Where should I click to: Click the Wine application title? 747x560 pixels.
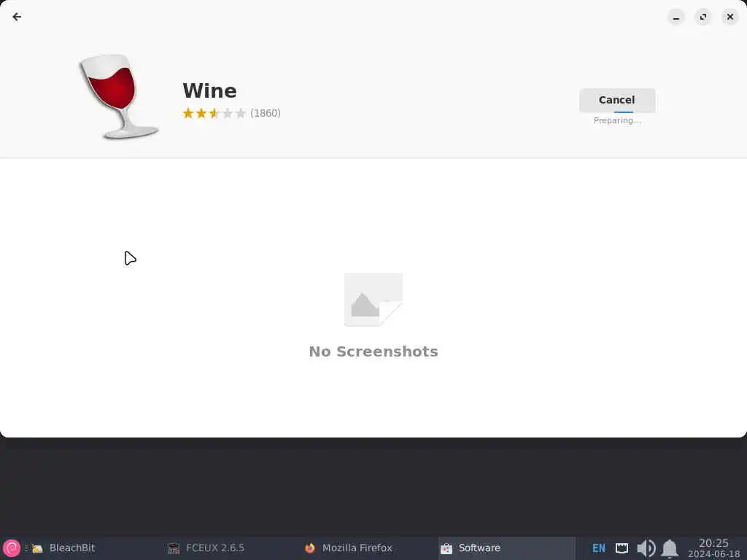(x=209, y=91)
